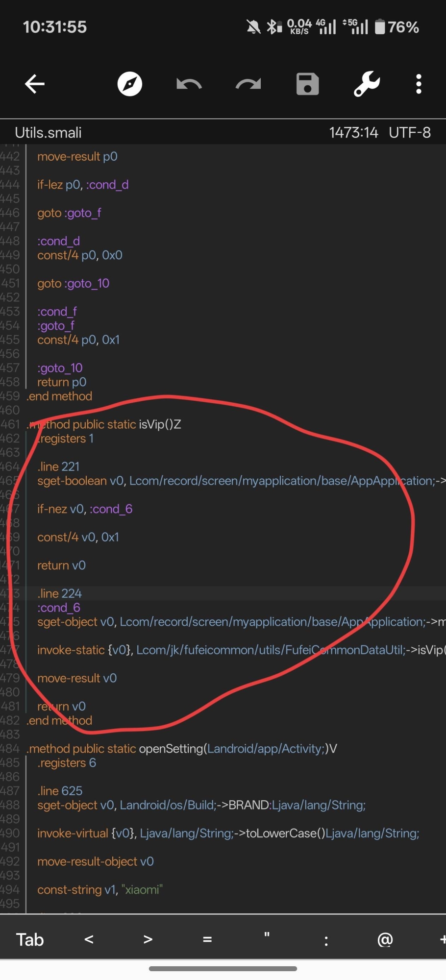Tap the 4G signal strength icon

coord(326,27)
